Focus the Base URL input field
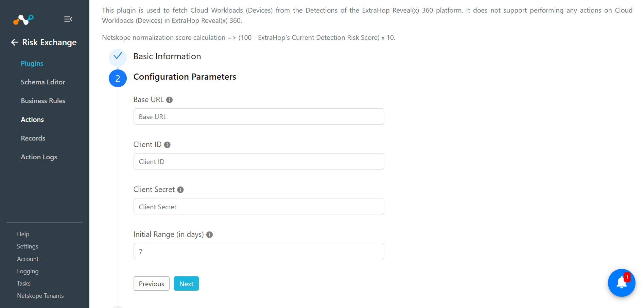Viewport: 644px width, 308px height. click(x=259, y=116)
